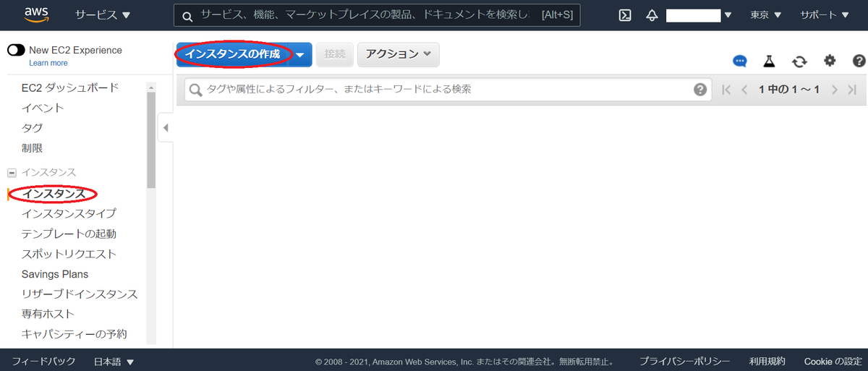
Task: Refresh the instance list
Action: [x=799, y=61]
